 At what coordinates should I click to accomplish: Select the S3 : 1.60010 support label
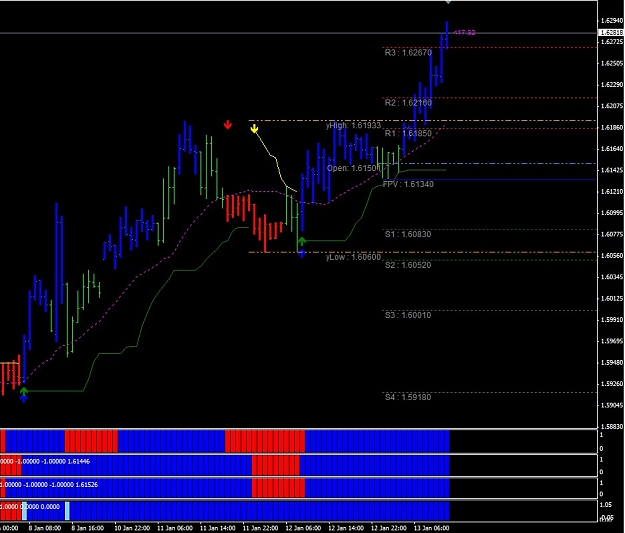(408, 315)
